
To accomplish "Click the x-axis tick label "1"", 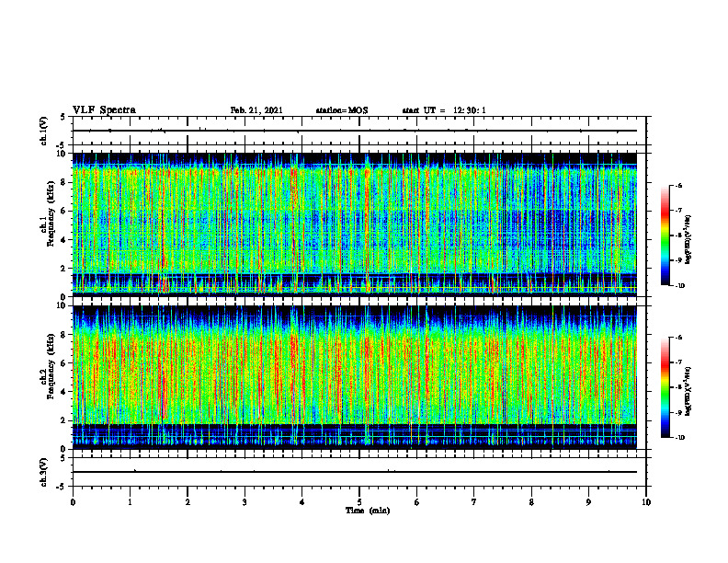I will (130, 502).
